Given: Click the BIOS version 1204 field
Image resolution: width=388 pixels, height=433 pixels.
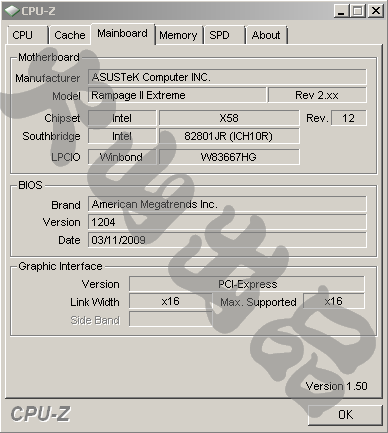Looking at the screenshot, I should 227,222.
